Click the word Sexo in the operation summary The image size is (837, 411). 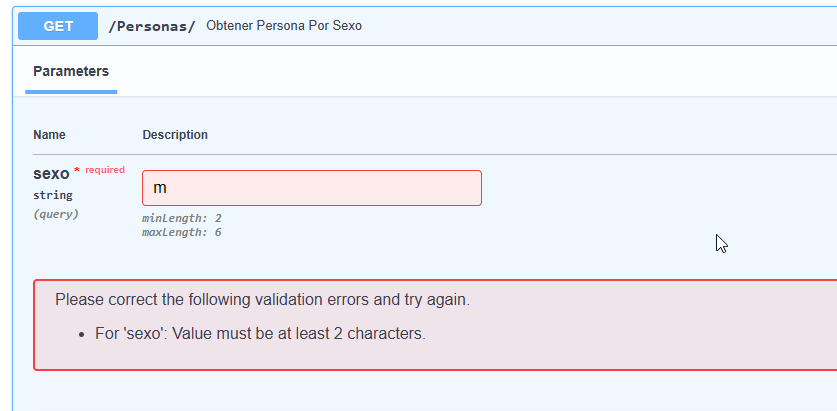tap(348, 26)
